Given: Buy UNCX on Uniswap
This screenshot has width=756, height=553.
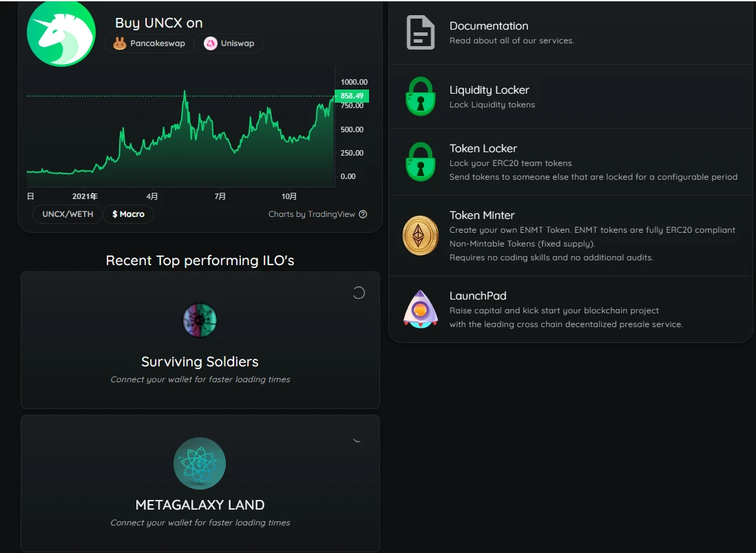Looking at the screenshot, I should click(229, 43).
